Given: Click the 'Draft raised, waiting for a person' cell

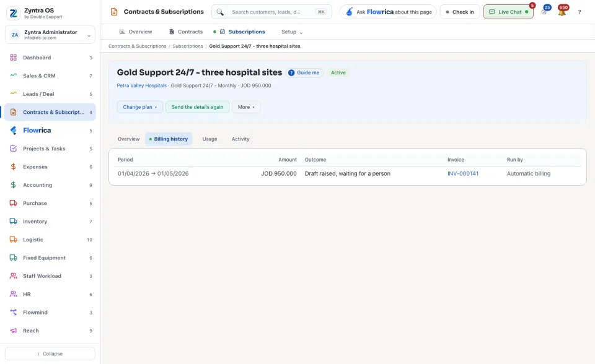Looking at the screenshot, I should (347, 174).
